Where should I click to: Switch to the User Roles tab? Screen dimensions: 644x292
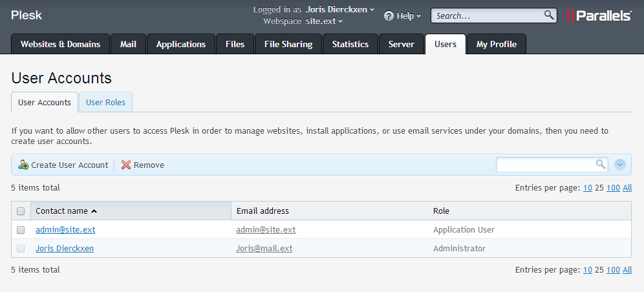pos(105,102)
